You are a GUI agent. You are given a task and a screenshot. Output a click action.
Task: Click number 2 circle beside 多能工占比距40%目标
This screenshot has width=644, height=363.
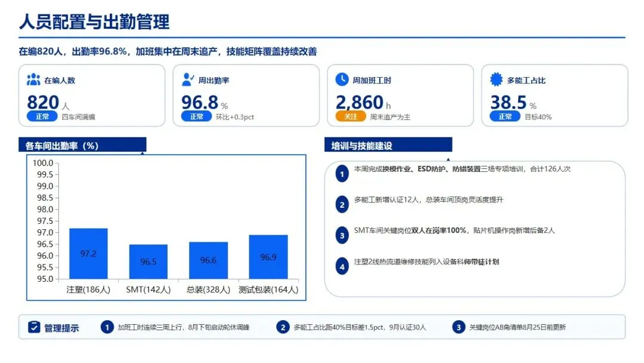283,327
